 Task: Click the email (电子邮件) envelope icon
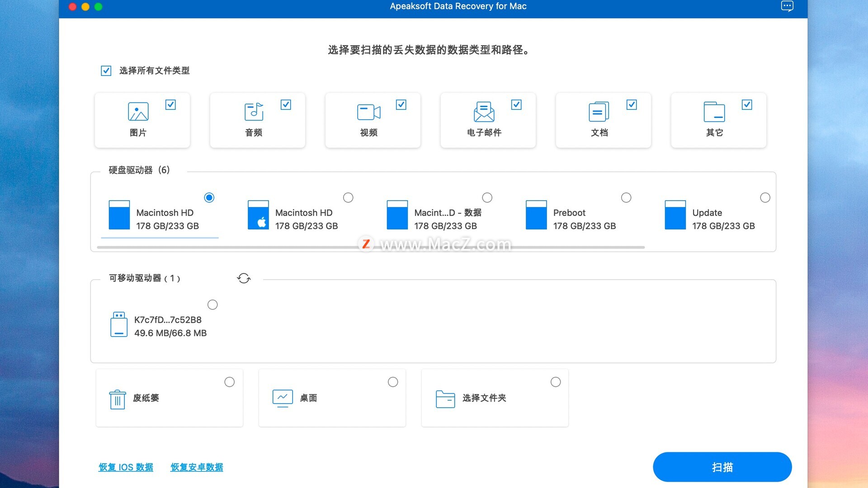484,112
